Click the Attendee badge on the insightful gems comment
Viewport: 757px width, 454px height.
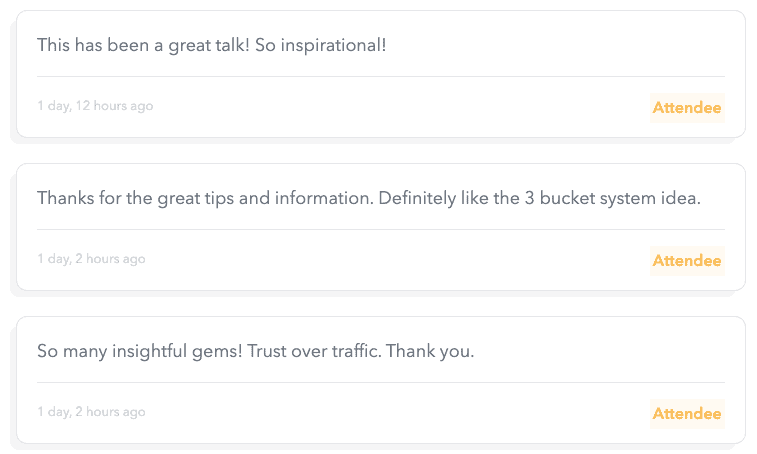click(686, 414)
